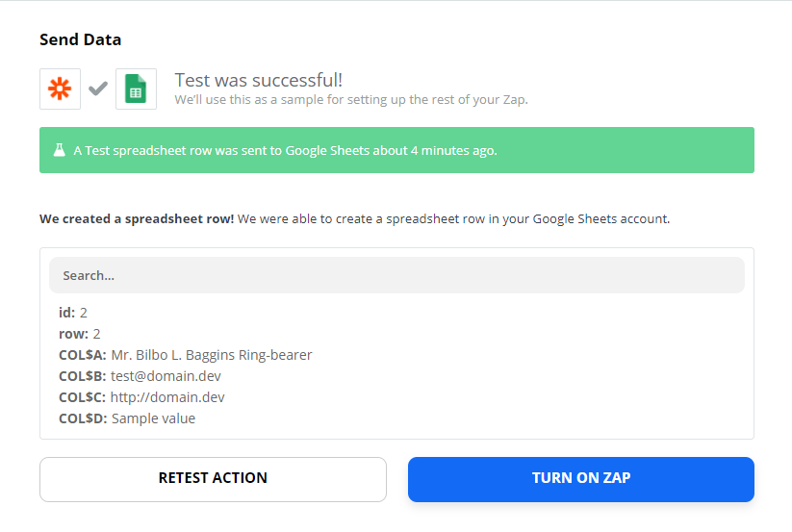Click the green test sent banner message
The image size is (792, 532).
(286, 151)
